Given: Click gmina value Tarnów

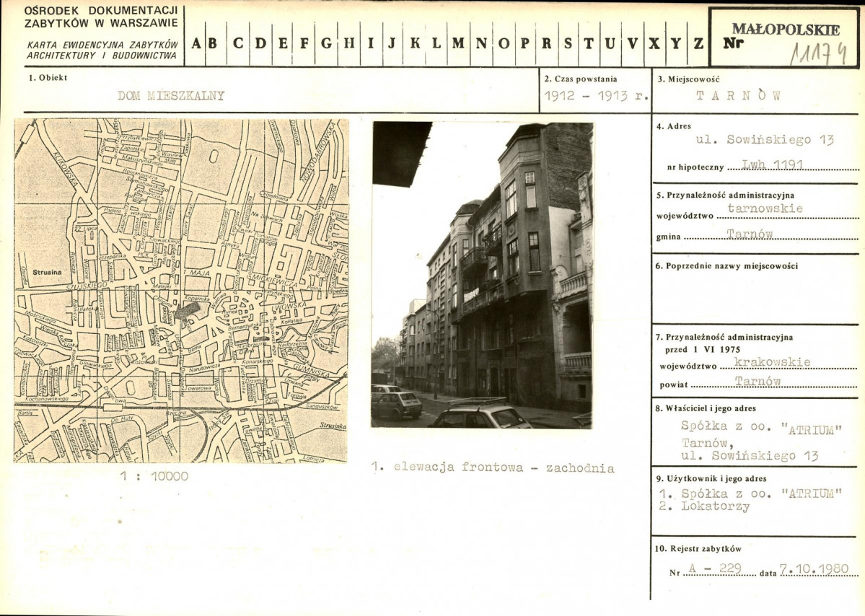Looking at the screenshot, I should click(x=750, y=234).
